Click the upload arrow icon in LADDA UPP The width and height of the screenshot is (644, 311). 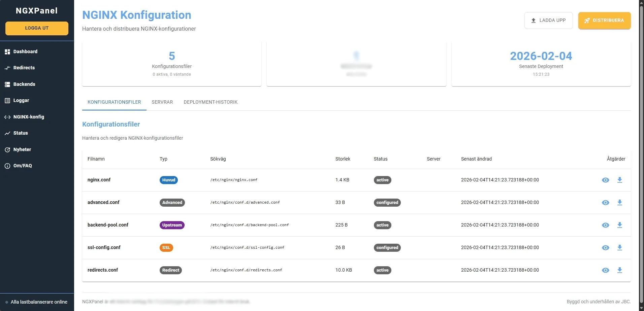click(534, 21)
